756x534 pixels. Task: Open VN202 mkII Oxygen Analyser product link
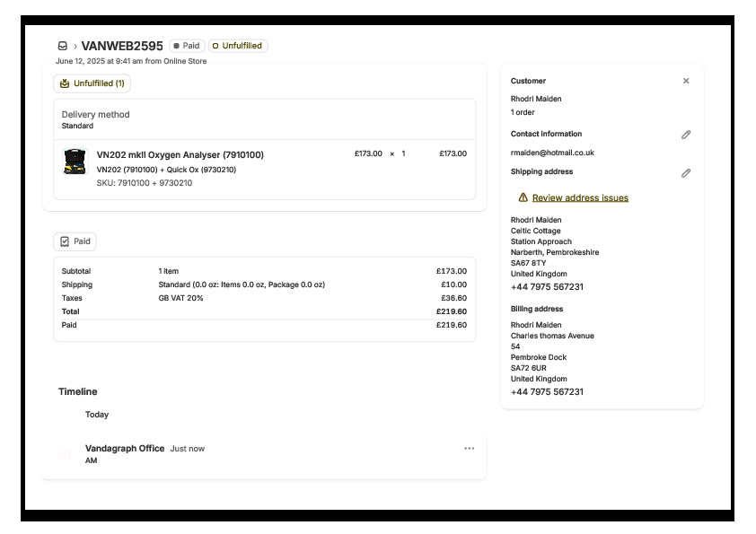pyautogui.click(x=180, y=154)
